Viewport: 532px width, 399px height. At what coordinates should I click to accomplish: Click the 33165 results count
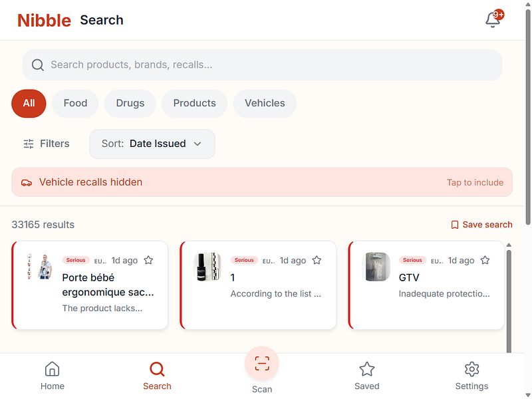point(43,225)
